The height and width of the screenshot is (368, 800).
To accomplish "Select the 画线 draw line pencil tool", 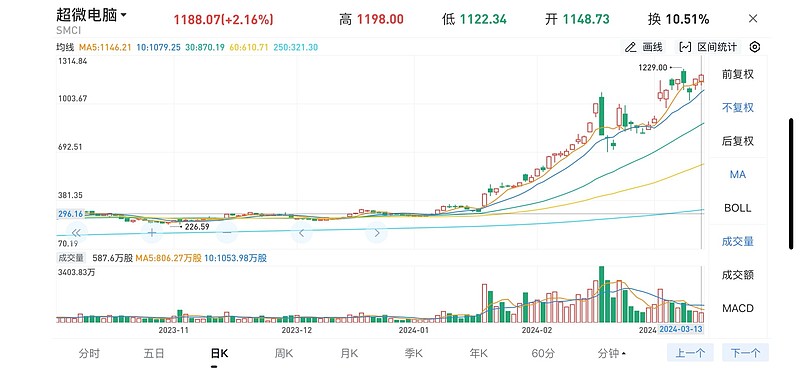I will point(644,47).
